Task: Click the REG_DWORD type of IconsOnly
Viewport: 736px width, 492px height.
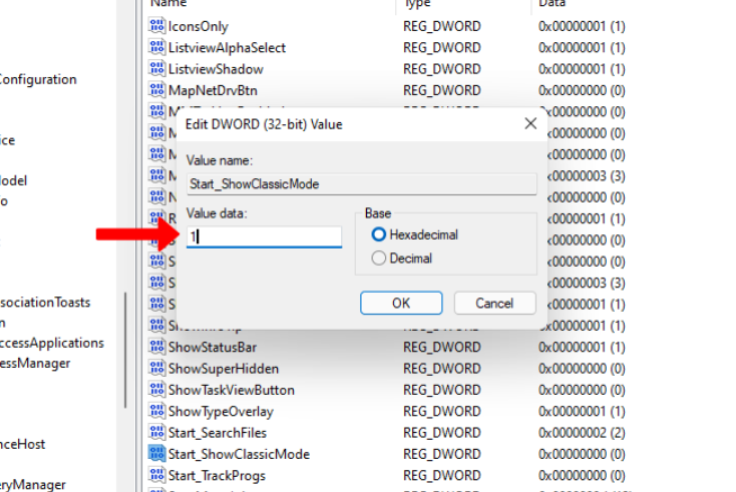Action: [442, 26]
